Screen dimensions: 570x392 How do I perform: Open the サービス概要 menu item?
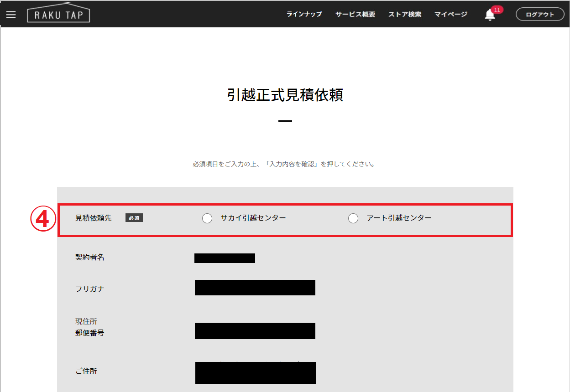coord(355,14)
